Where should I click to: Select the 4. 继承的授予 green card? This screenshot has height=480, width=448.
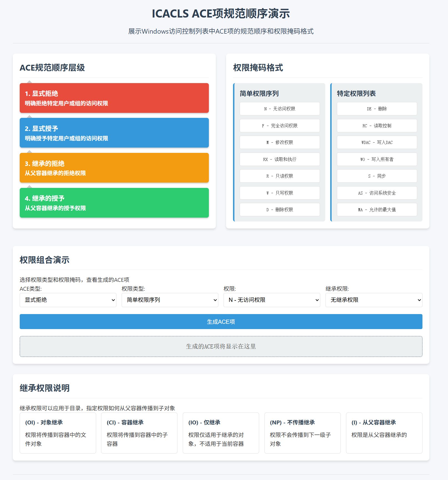[x=114, y=203]
